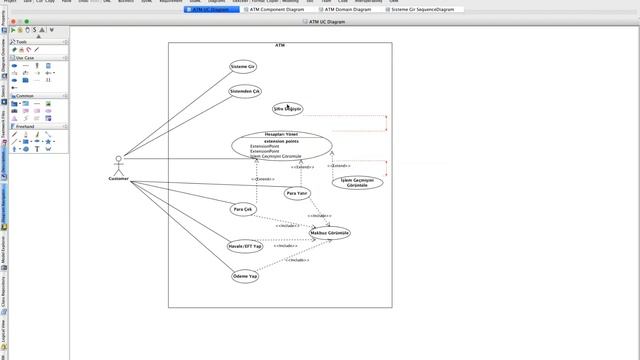Open the Diagram Overview side panel
This screenshot has height=360, width=640.
[4, 58]
